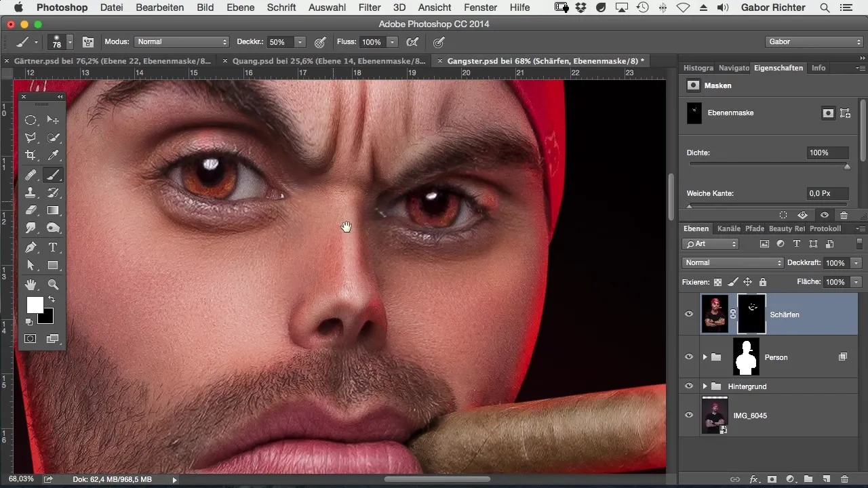Open the Modus blend mode dropdown
868x488 pixels.
[182, 42]
